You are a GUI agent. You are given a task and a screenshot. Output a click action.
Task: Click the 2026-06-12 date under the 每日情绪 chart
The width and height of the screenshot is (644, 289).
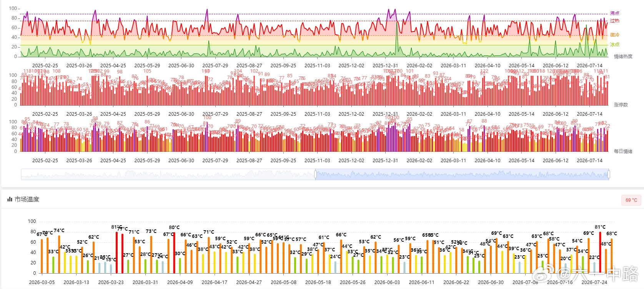click(556, 160)
